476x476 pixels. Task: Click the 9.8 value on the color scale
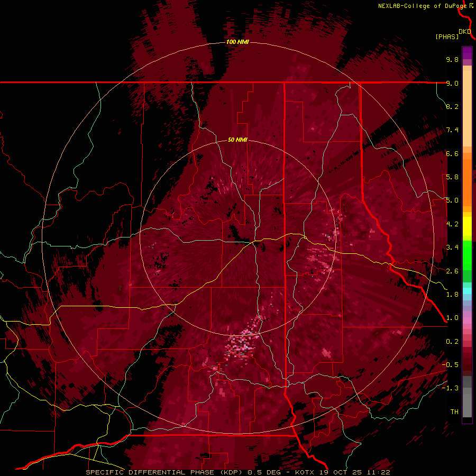(452, 59)
